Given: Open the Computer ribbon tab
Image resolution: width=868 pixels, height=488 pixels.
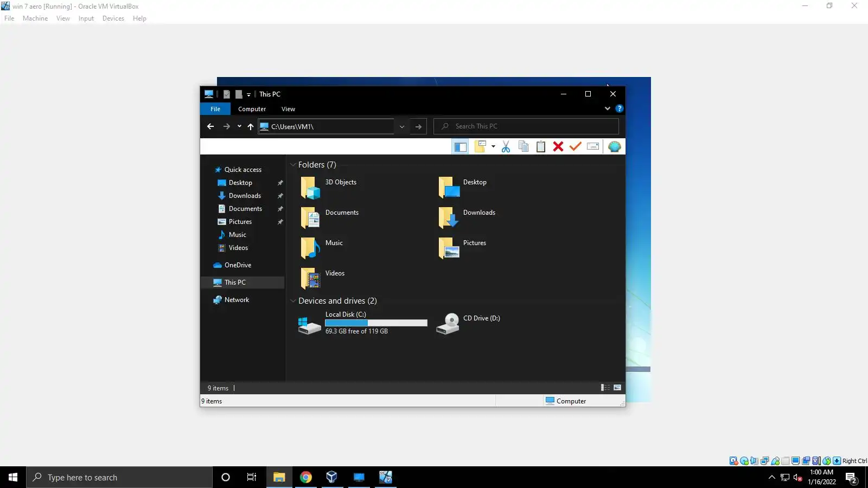Looking at the screenshot, I should pyautogui.click(x=252, y=109).
